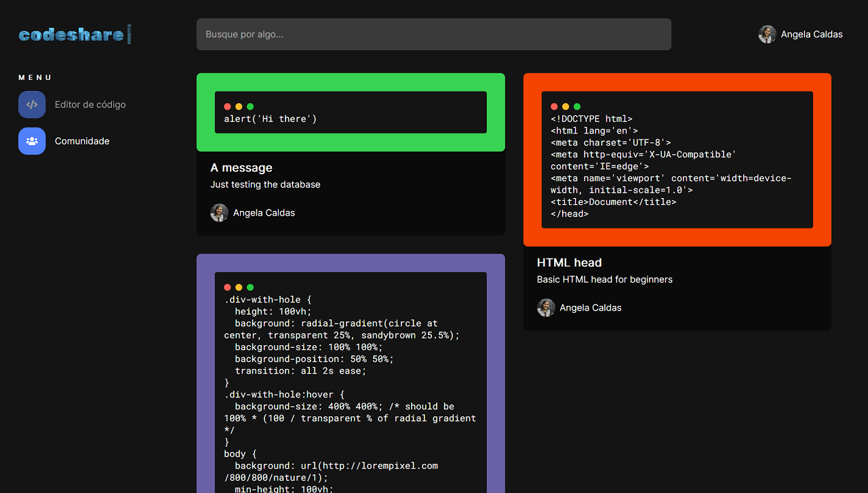The height and width of the screenshot is (493, 868).
Task: Open the Comunidade menu item
Action: point(82,141)
